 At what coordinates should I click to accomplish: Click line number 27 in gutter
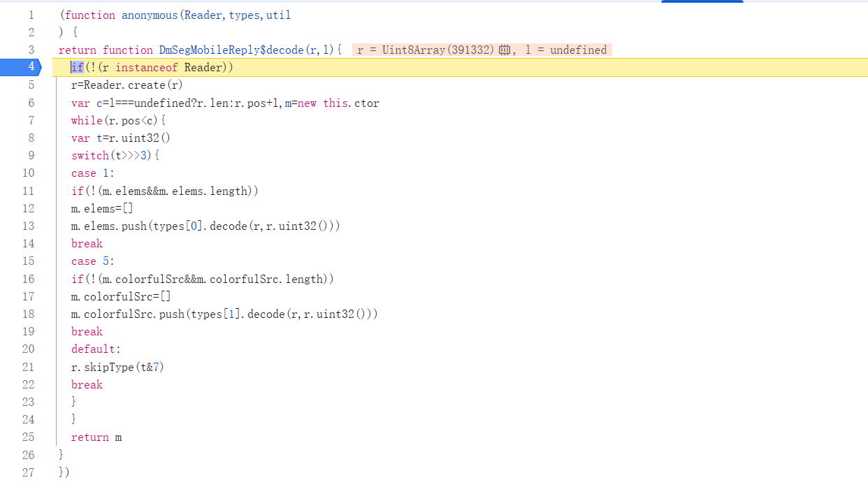click(x=28, y=472)
